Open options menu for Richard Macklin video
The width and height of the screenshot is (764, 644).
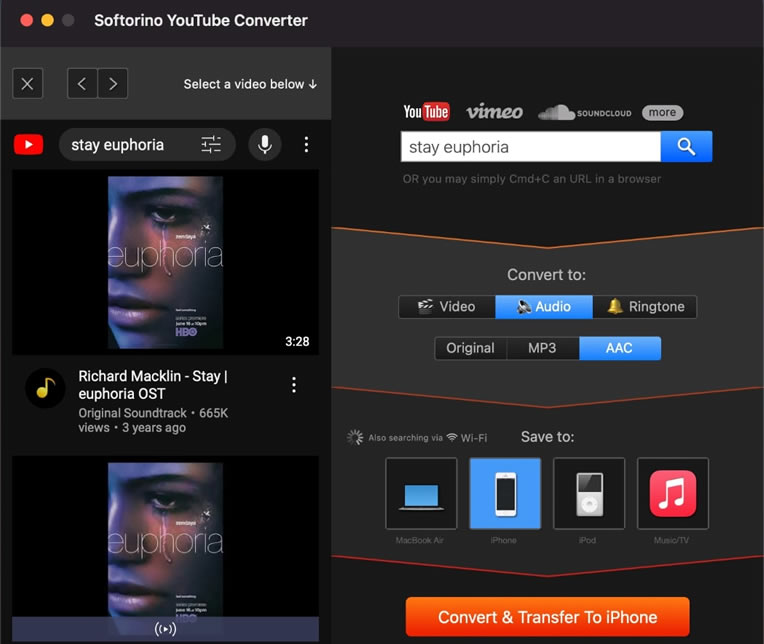(x=294, y=385)
